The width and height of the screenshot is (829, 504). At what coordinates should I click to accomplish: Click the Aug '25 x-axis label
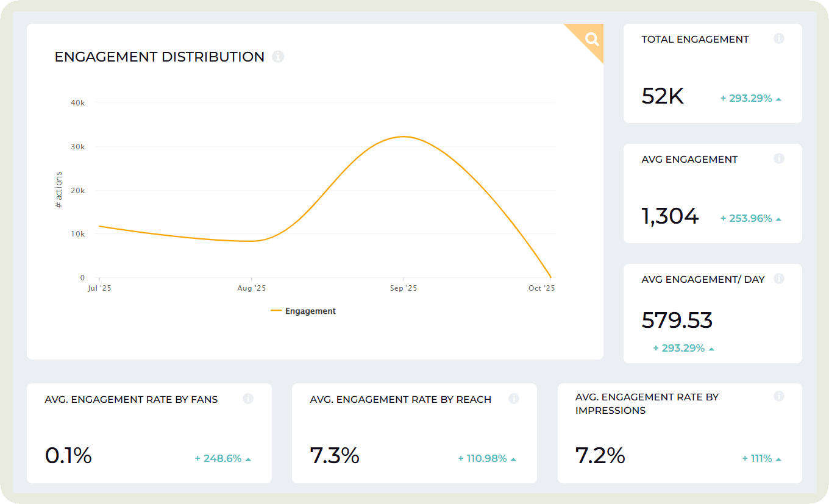click(x=251, y=288)
